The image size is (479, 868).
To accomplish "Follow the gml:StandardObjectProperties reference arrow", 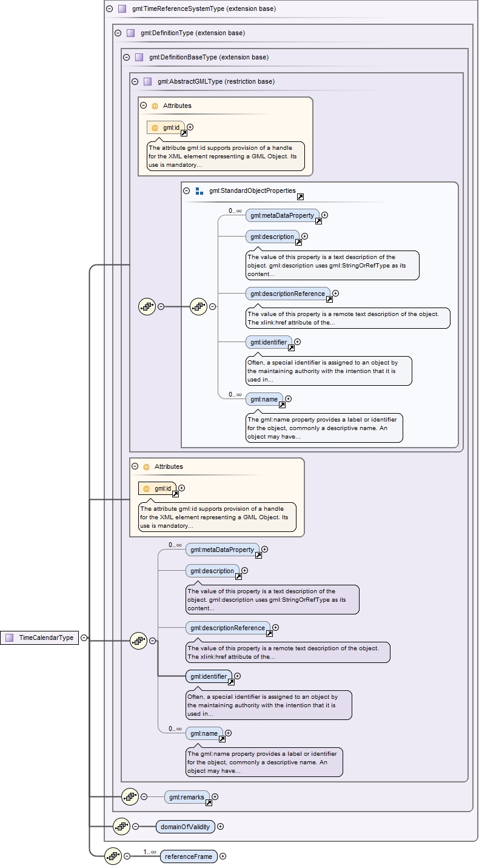I will pos(301,197).
